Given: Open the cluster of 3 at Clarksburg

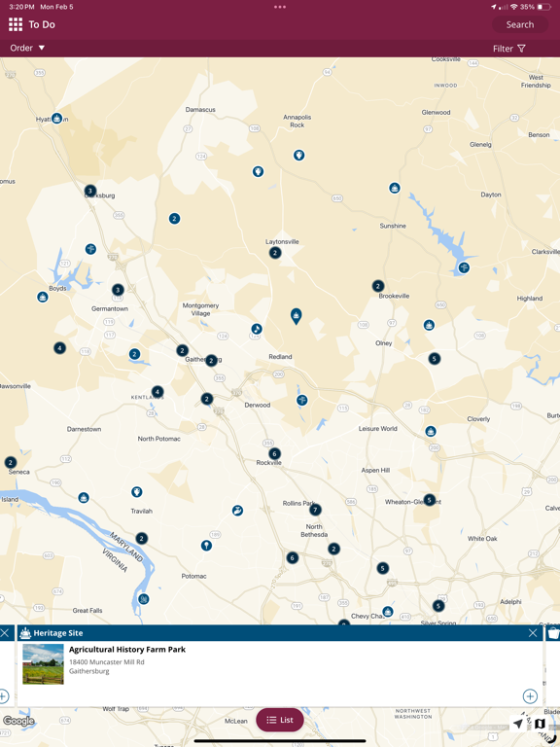Looking at the screenshot, I should tap(90, 191).
